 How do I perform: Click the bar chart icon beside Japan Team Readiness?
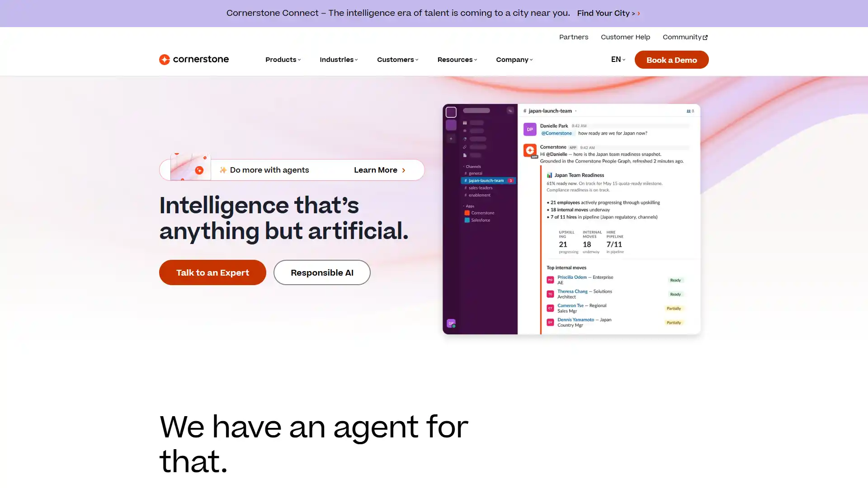549,175
